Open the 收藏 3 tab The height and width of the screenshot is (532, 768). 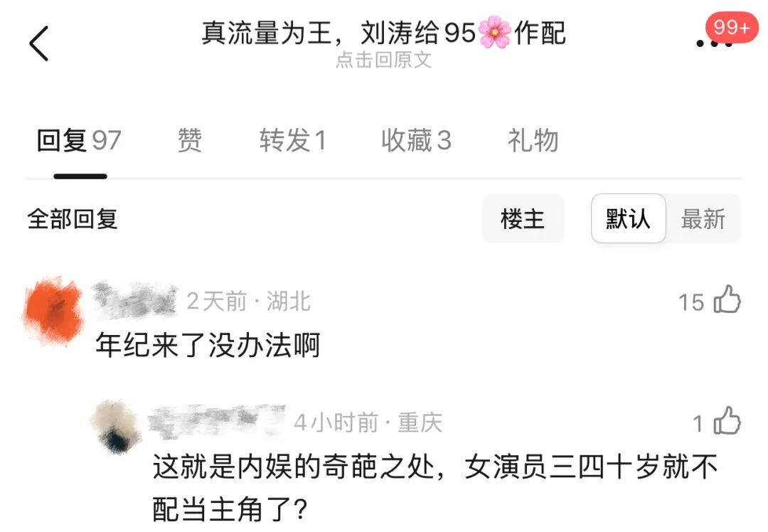tap(416, 141)
